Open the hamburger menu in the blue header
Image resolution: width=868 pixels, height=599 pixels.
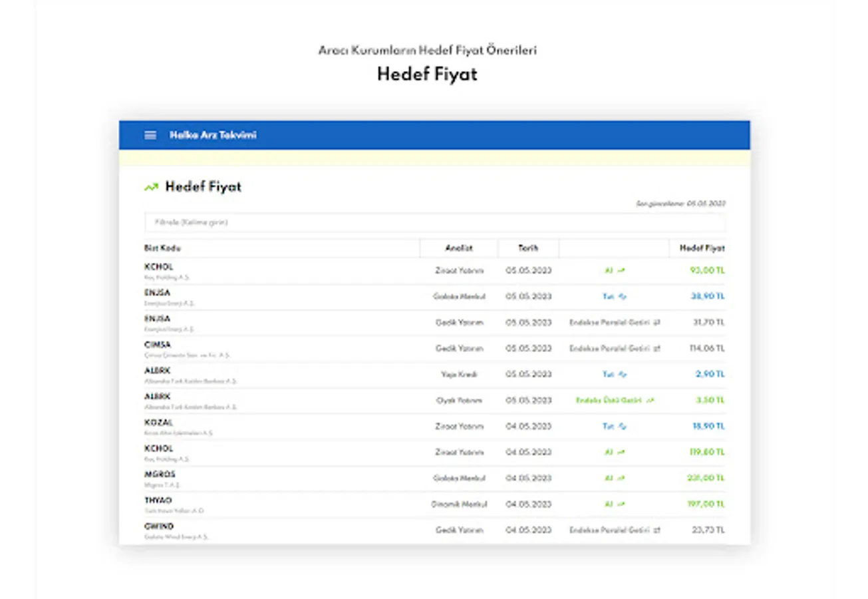(x=150, y=135)
